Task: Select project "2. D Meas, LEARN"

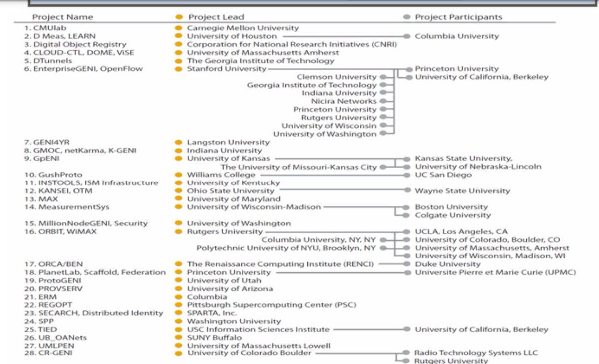Action: click(60, 36)
